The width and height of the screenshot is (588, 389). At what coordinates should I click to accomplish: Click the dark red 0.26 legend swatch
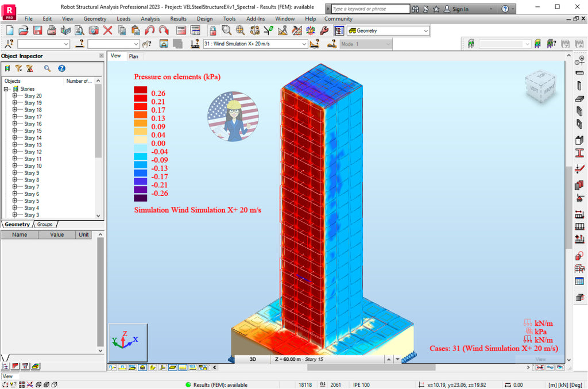pyautogui.click(x=141, y=90)
